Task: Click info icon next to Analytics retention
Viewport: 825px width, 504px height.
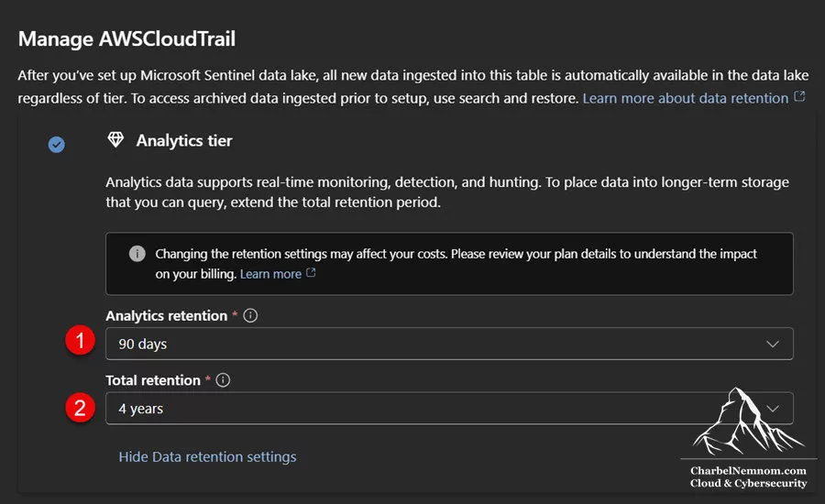Action: tap(250, 315)
